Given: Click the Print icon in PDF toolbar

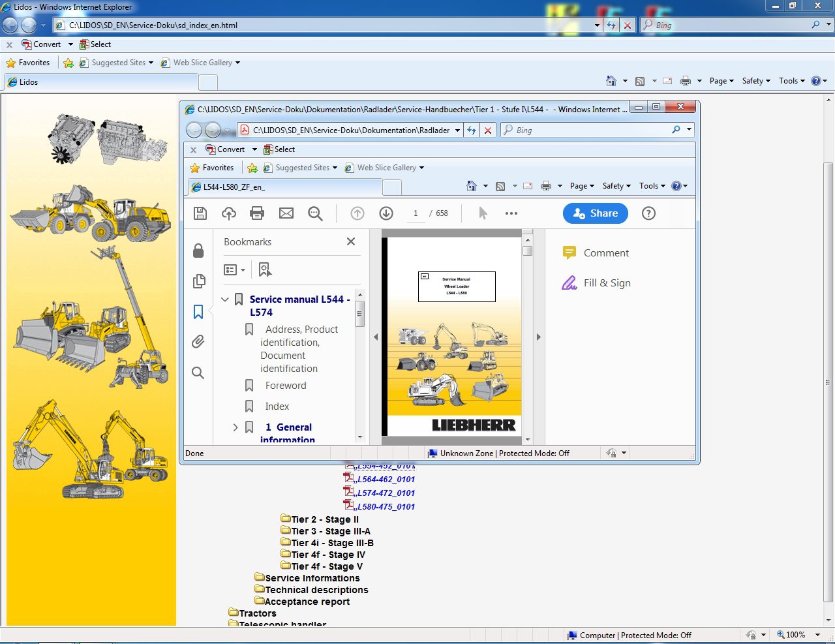Looking at the screenshot, I should (x=257, y=213).
